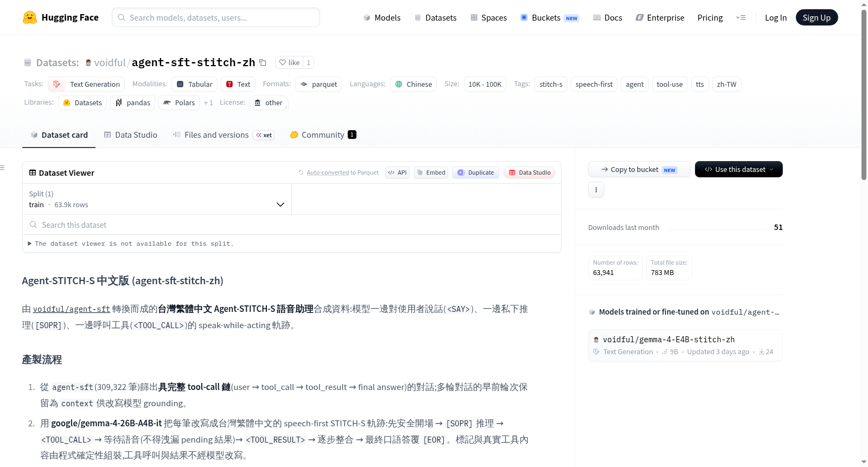The width and height of the screenshot is (868, 467).
Task: Click the page vertical scrollbar
Action: coord(864,94)
